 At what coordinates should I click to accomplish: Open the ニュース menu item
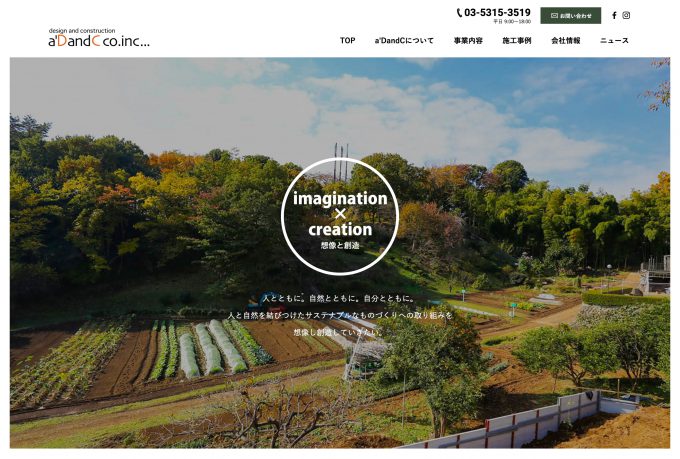615,40
